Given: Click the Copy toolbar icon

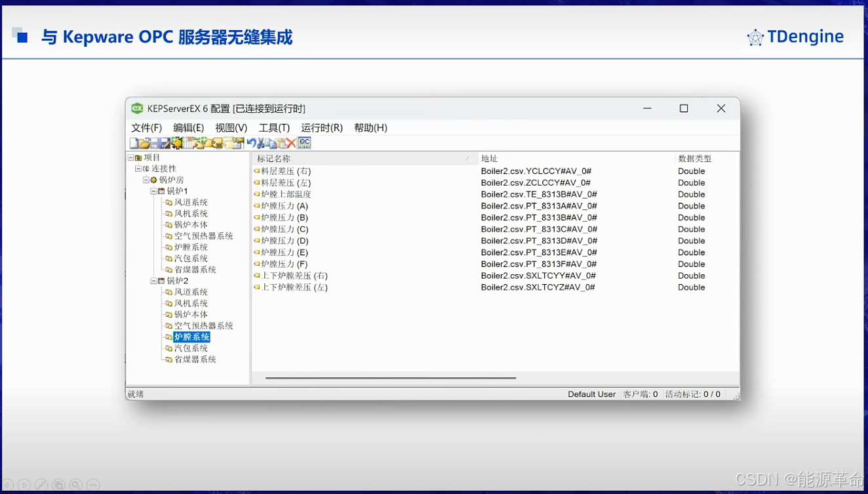Looking at the screenshot, I should 271,143.
